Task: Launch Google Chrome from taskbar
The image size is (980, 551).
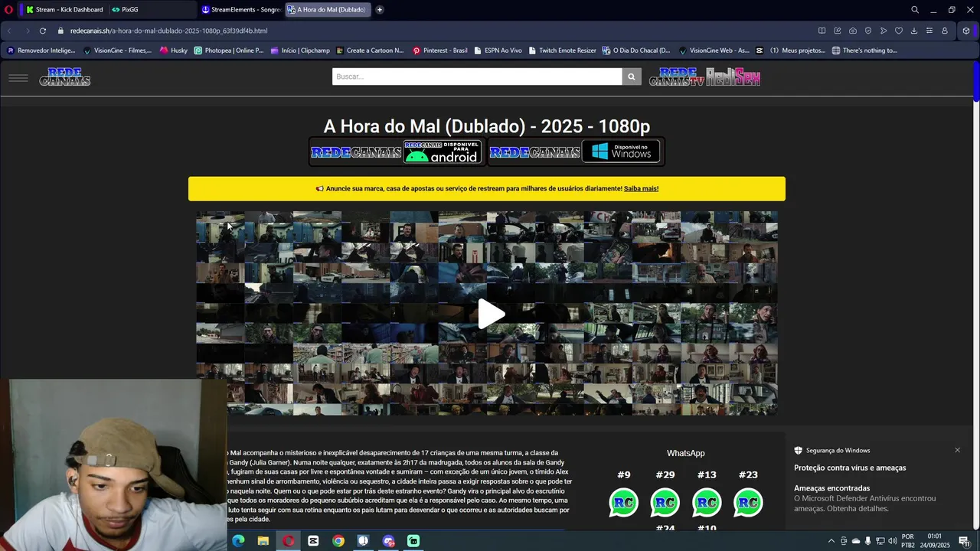Action: pyautogui.click(x=338, y=541)
